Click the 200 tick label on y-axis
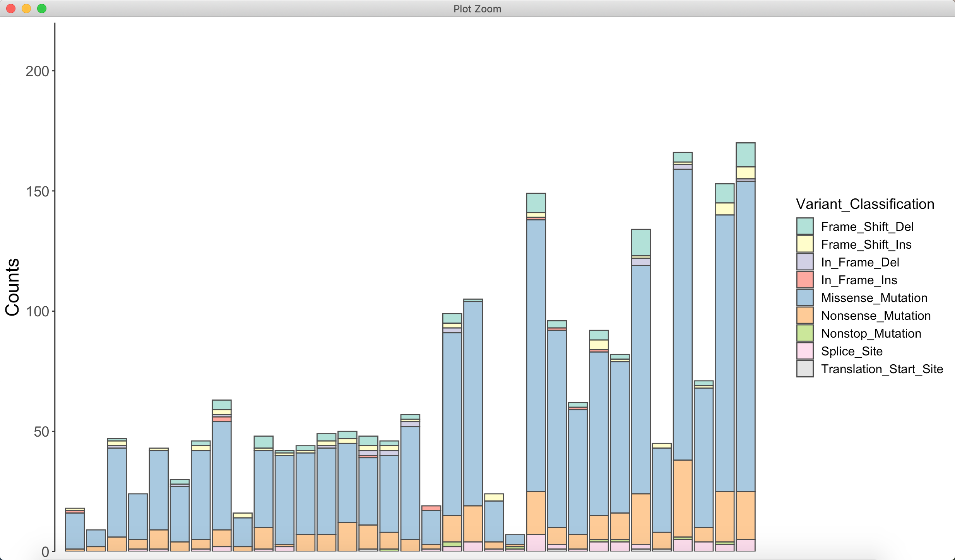 click(x=37, y=71)
